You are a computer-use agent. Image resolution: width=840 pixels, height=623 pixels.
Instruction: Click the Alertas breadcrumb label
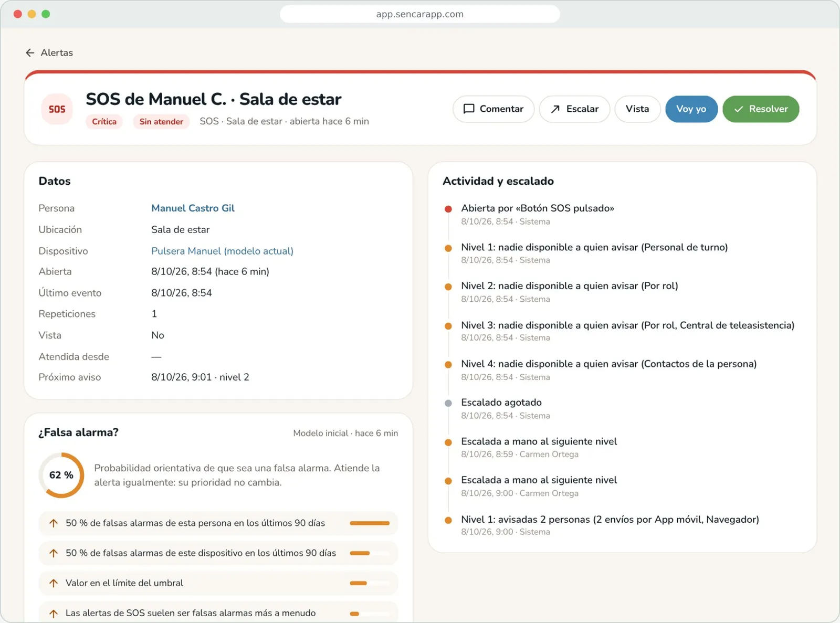[57, 52]
